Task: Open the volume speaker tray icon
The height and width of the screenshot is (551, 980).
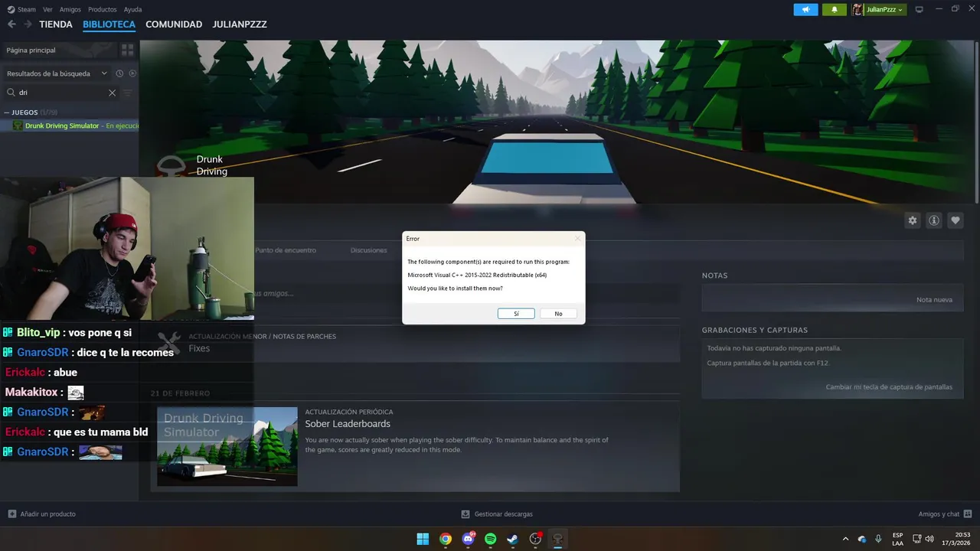Action: [929, 539]
